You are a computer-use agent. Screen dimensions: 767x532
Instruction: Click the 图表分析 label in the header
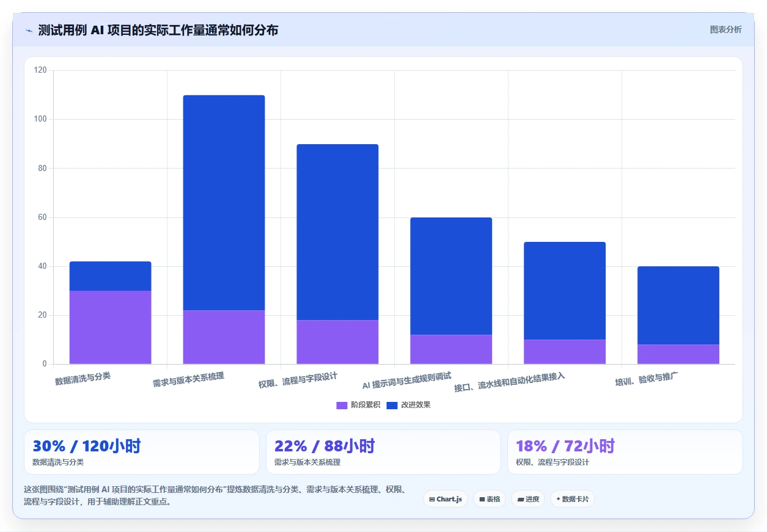pyautogui.click(x=726, y=29)
